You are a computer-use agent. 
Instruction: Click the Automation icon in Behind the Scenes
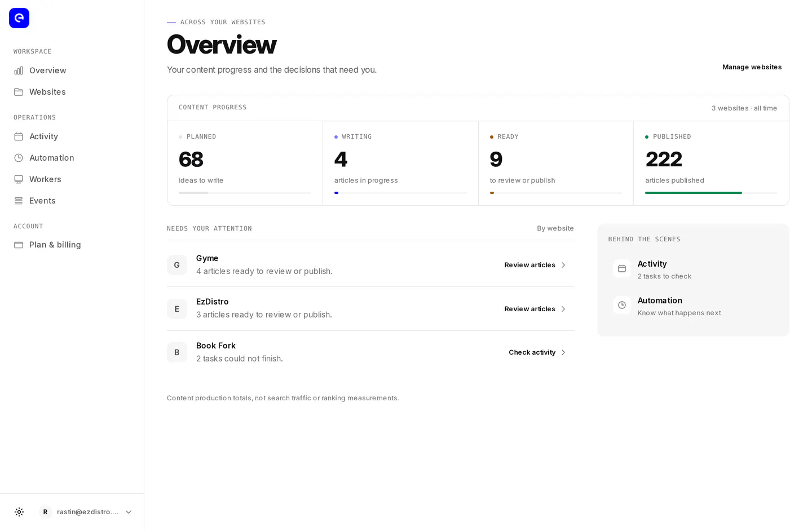622,305
